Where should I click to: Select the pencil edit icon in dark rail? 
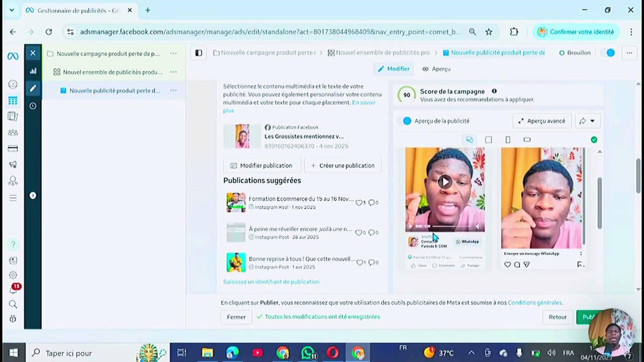point(33,88)
